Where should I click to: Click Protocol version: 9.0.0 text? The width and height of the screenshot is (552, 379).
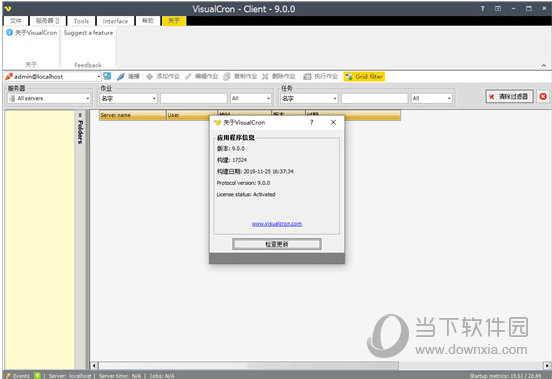click(x=243, y=183)
